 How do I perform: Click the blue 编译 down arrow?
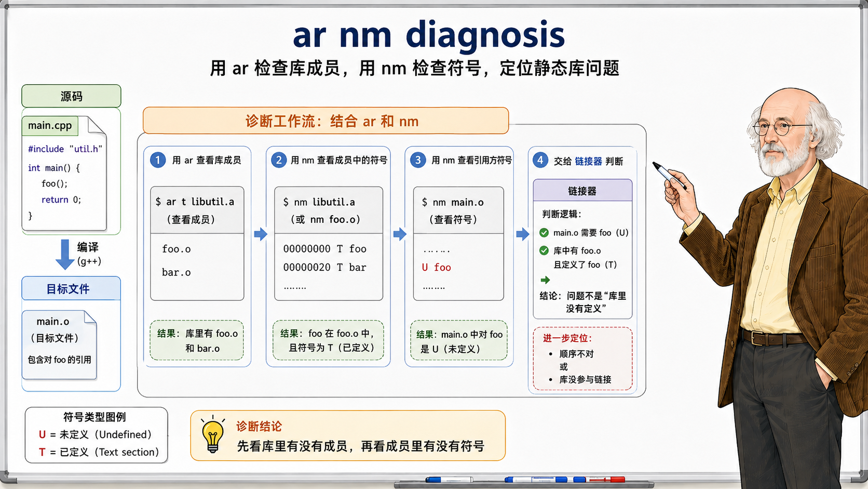[x=65, y=255]
